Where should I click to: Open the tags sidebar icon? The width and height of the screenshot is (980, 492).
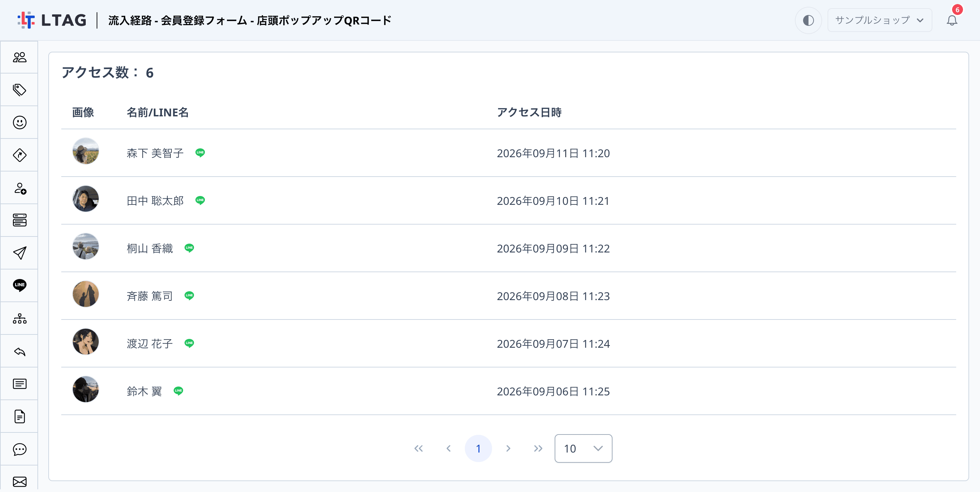pos(19,90)
